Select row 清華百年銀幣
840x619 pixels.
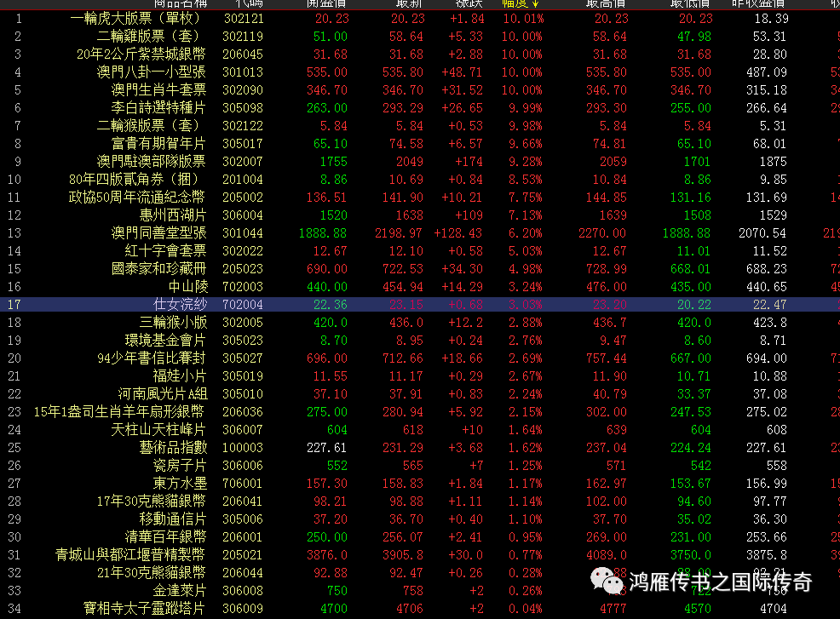point(420,537)
